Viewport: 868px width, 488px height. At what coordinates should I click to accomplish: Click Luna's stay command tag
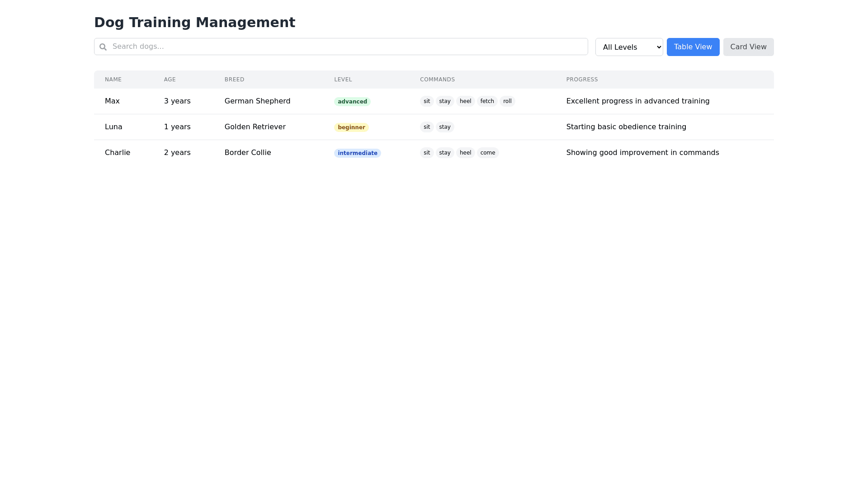click(444, 127)
